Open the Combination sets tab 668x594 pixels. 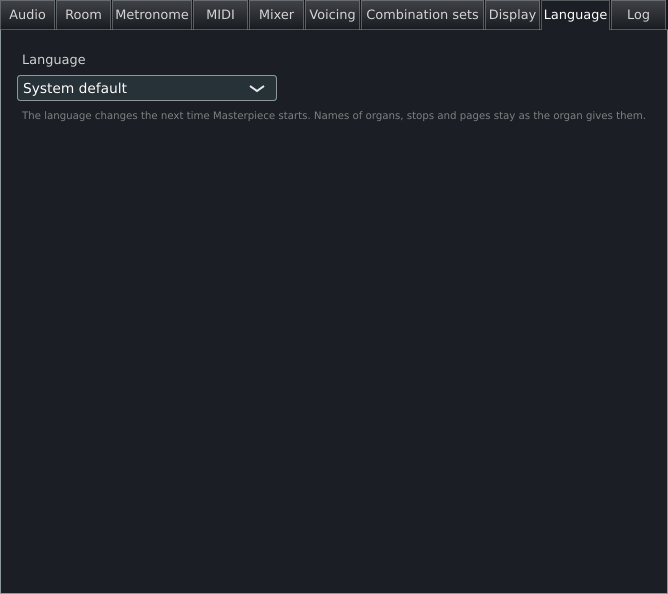[422, 15]
